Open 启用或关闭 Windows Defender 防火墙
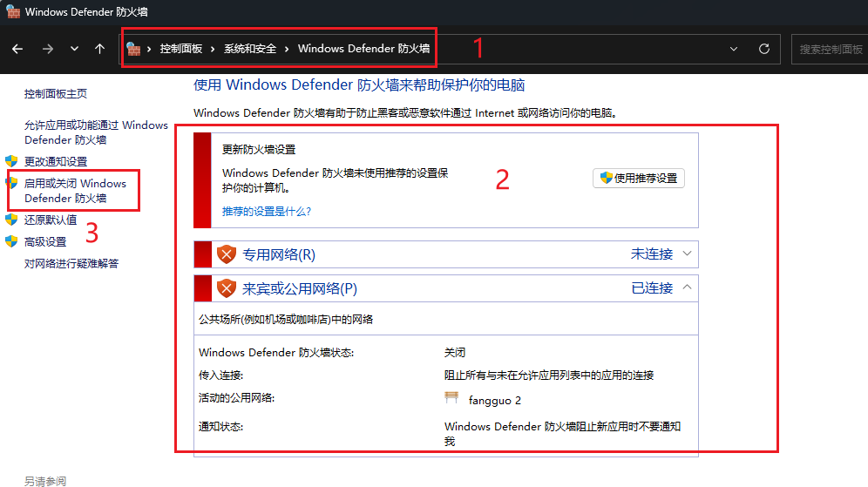Screen dimensions: 868x487 (75, 191)
